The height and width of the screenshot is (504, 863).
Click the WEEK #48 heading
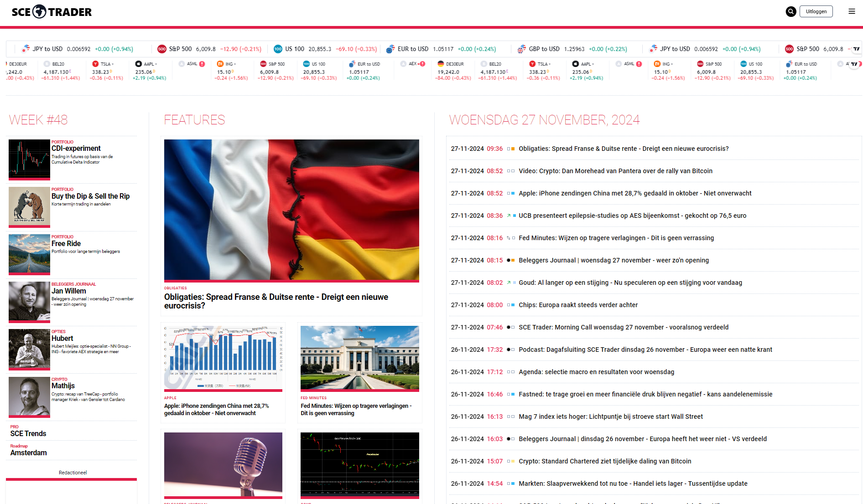pos(38,120)
